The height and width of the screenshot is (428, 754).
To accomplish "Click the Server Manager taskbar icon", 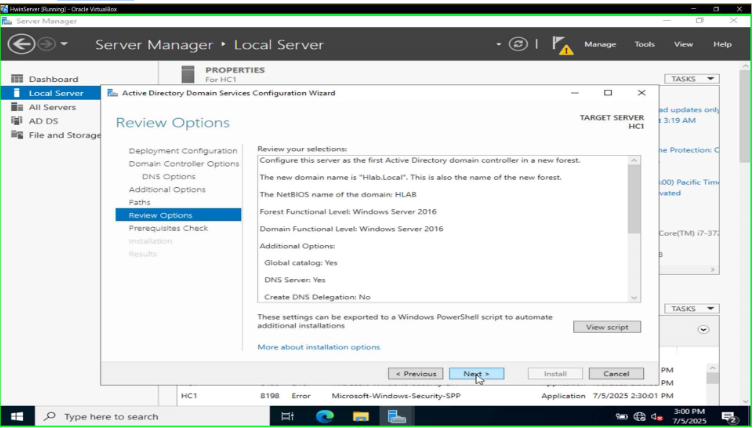I will click(x=397, y=416).
